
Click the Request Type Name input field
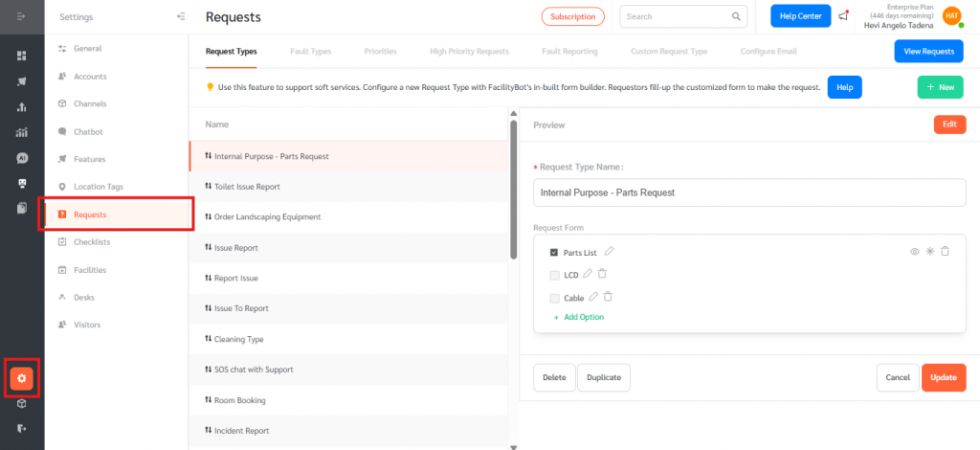pos(748,192)
